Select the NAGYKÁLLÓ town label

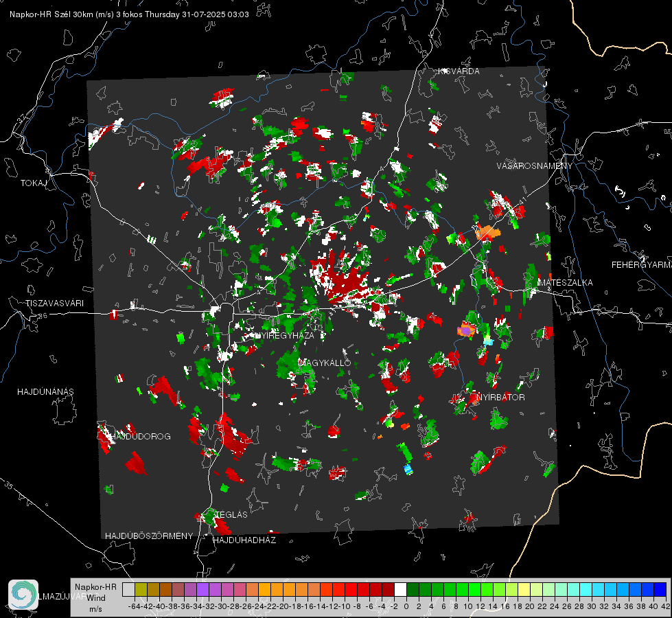[325, 363]
